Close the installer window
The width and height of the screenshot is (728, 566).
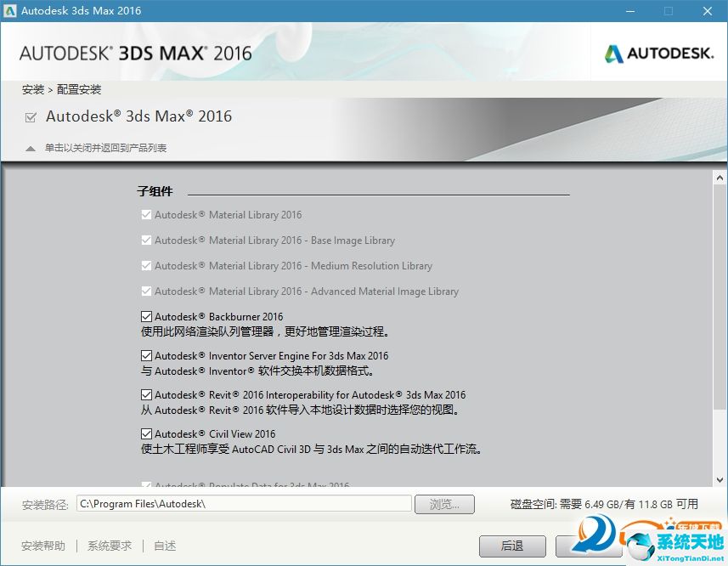click(x=708, y=11)
